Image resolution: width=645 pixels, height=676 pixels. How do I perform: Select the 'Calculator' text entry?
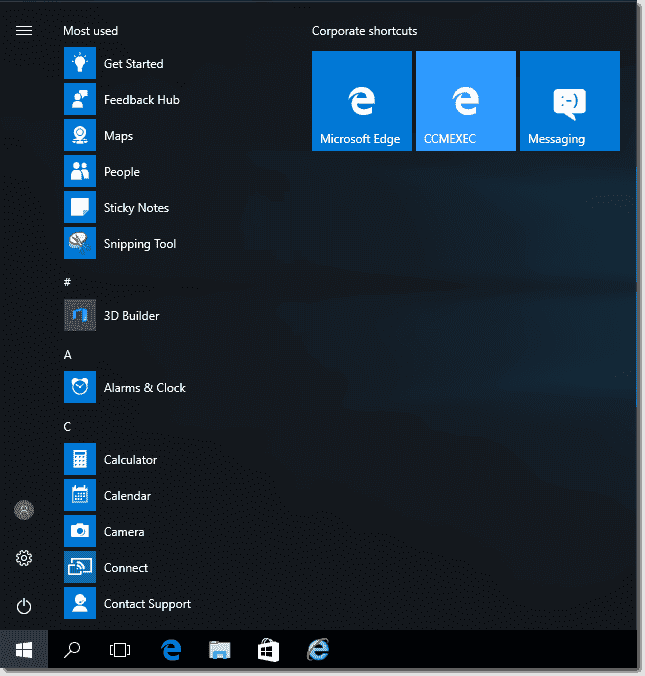coord(130,460)
